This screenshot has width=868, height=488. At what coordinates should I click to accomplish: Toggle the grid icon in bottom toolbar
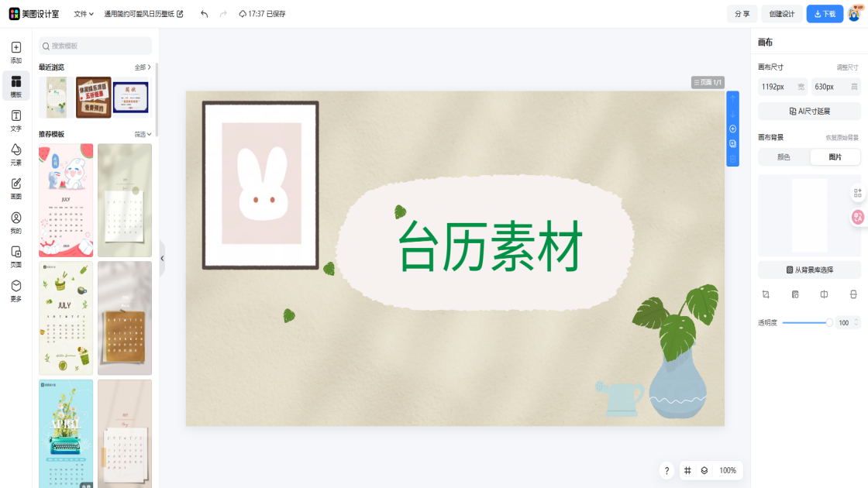coord(687,470)
